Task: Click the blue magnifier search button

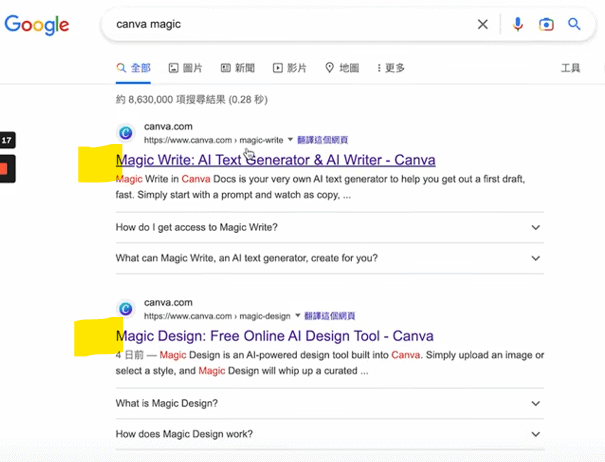Action: coord(574,24)
